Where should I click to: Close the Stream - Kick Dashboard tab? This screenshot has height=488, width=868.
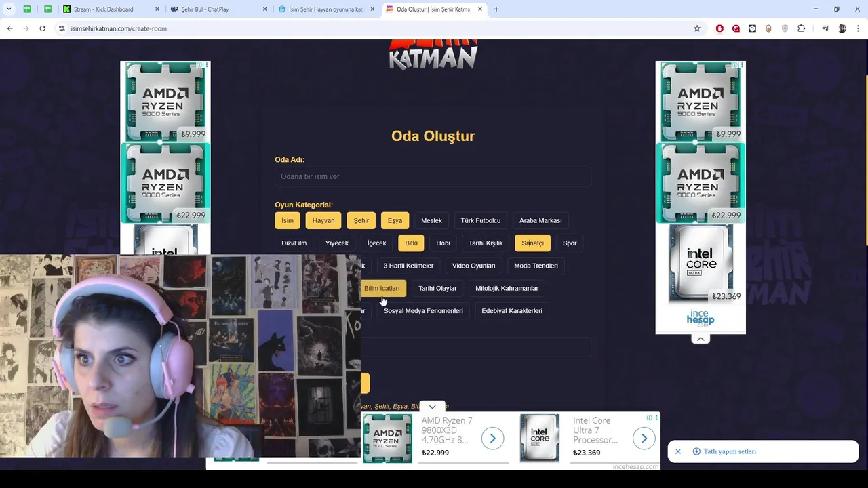point(157,9)
